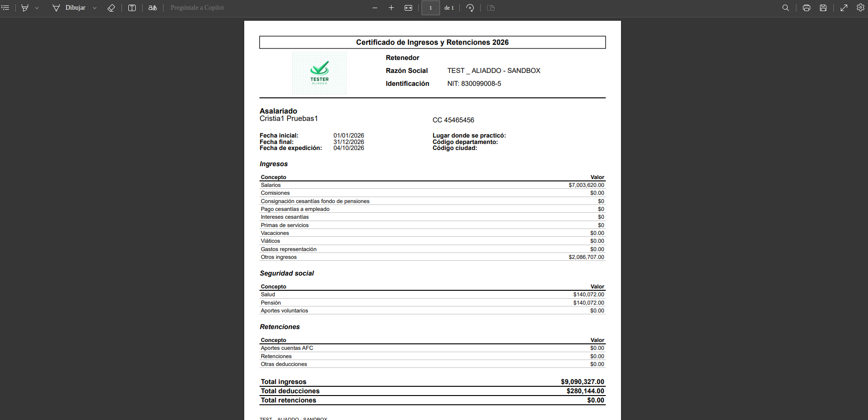Click the Total ingresos amount $9,090,327.00
868x420 pixels.
[583, 382]
